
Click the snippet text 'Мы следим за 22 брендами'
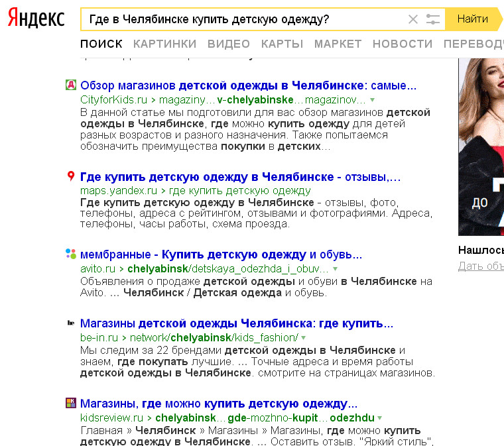151,351
